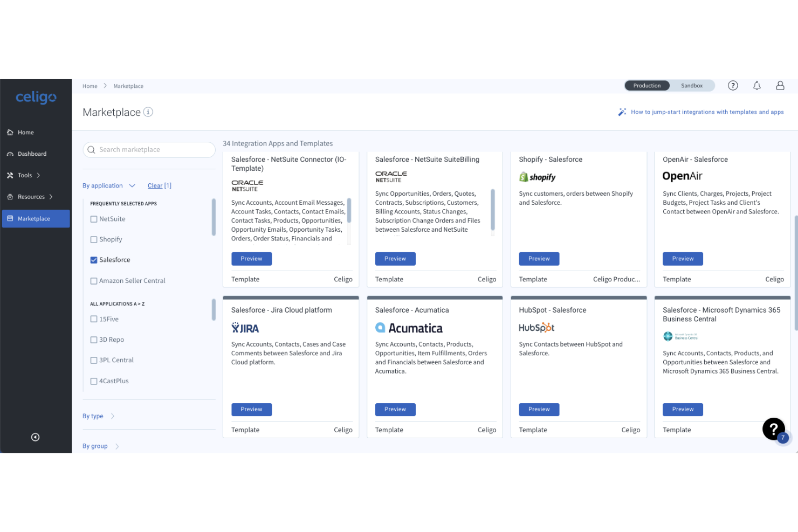
Task: Check the Shopify application filter
Action: coord(94,239)
